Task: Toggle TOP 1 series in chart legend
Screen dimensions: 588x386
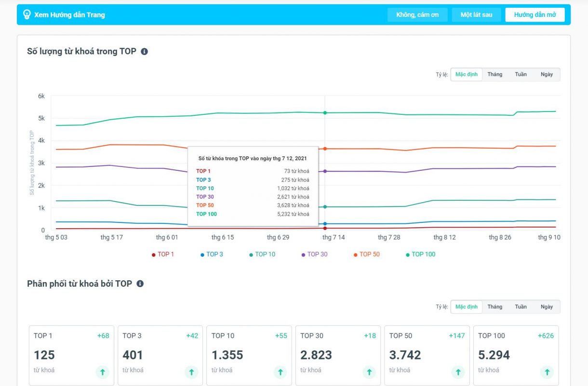Action: click(x=163, y=254)
